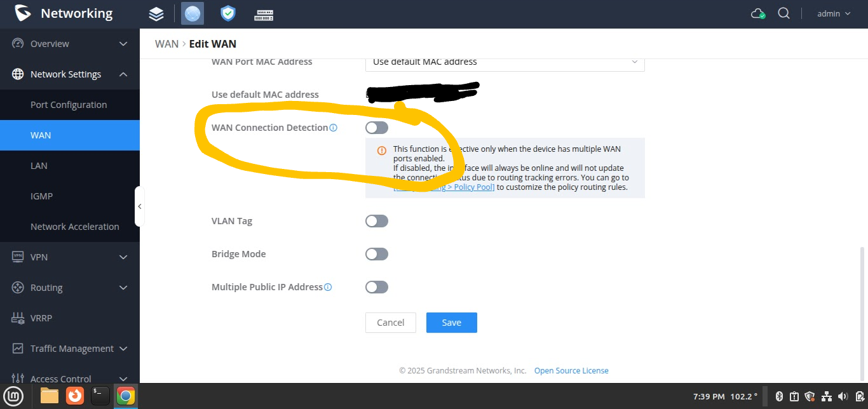Launch Chrome from the taskbar

pyautogui.click(x=126, y=396)
